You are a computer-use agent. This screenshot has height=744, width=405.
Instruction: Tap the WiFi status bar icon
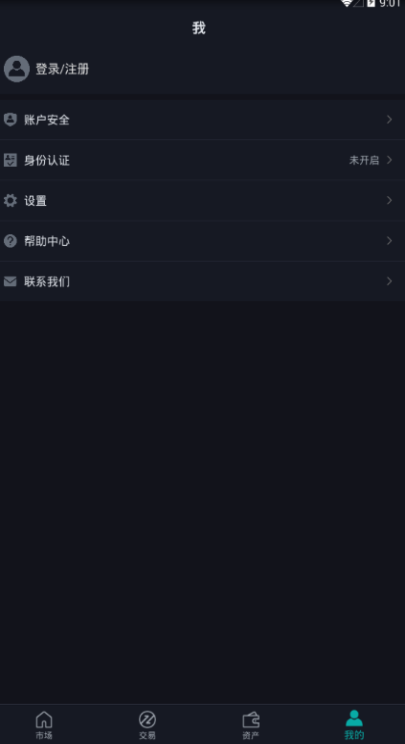click(x=347, y=3)
